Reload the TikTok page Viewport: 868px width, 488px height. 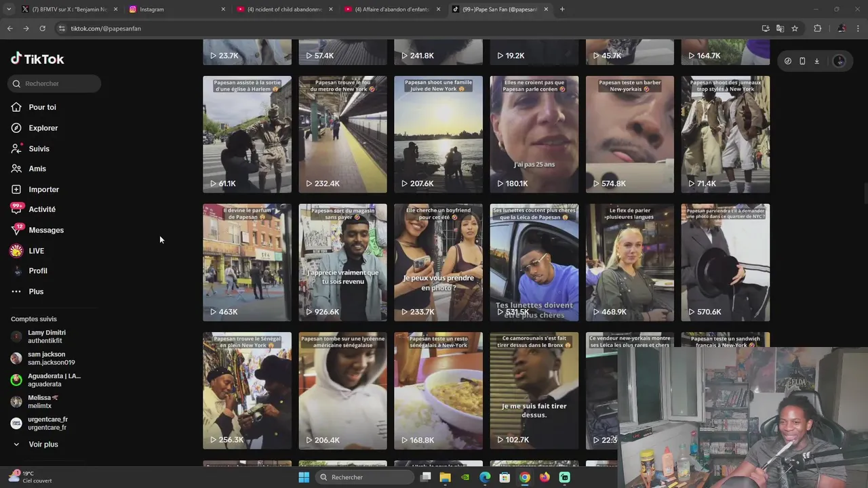point(42,28)
